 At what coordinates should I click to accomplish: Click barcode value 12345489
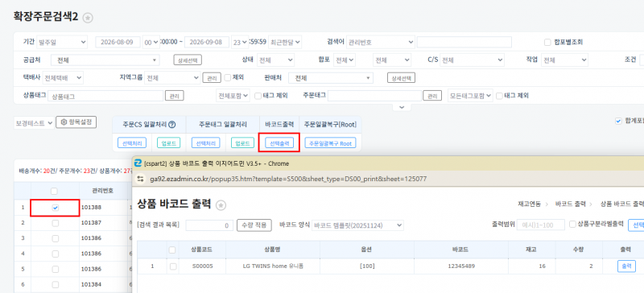point(461,266)
